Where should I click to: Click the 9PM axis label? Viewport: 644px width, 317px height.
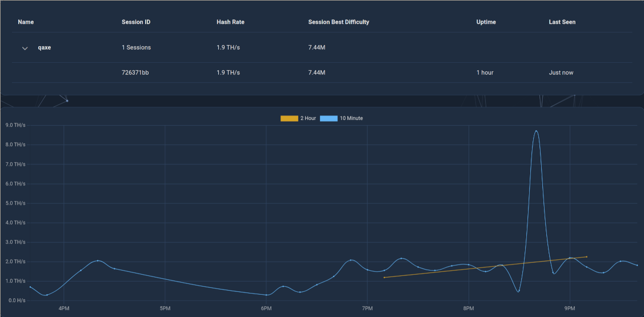tap(570, 308)
